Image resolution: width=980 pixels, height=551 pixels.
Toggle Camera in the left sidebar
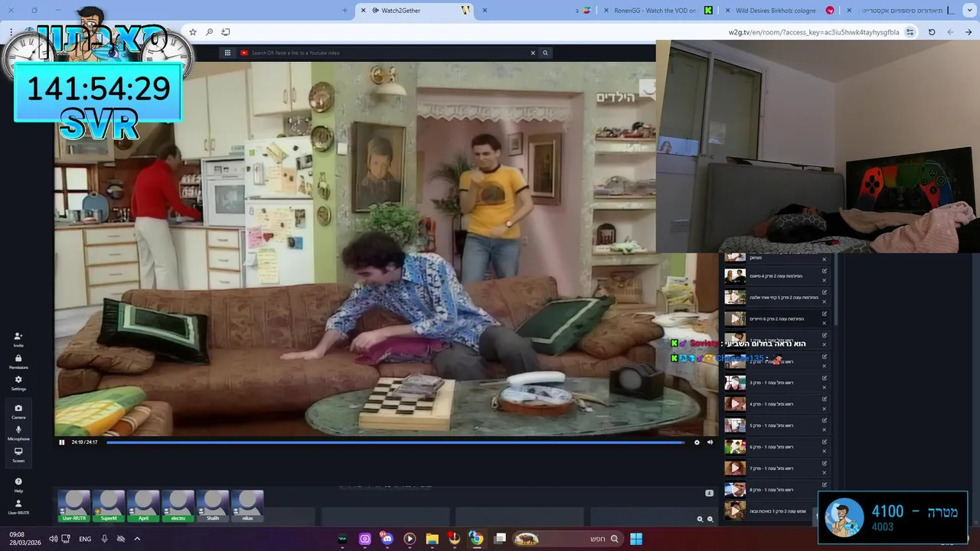(18, 412)
